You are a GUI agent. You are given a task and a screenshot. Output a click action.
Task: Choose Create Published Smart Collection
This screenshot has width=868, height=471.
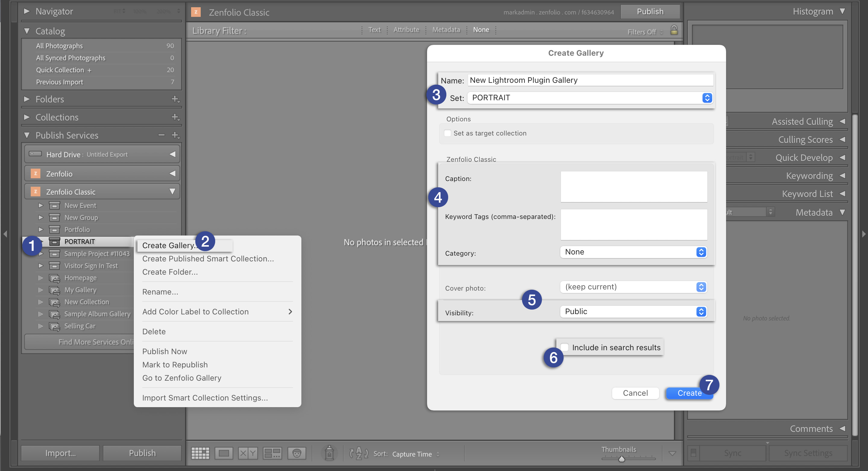pos(208,259)
